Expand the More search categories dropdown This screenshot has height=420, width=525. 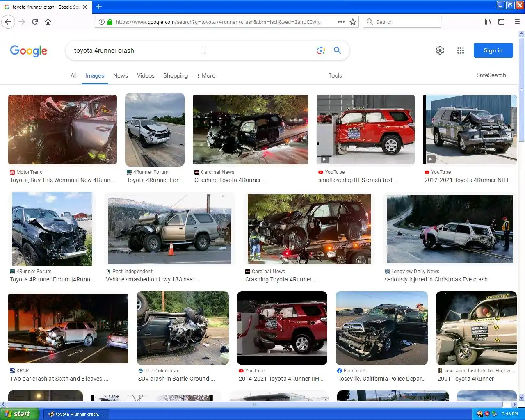point(206,75)
